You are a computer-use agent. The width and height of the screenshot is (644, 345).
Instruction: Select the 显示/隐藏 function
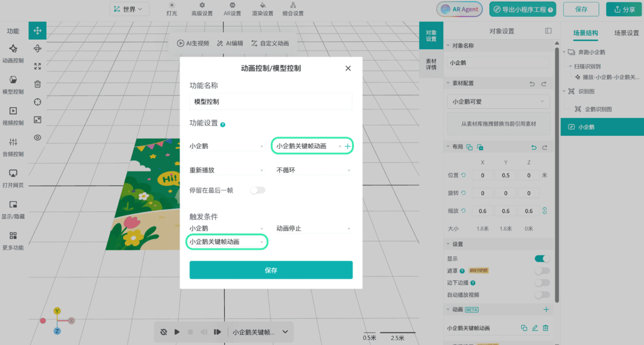pos(13,209)
